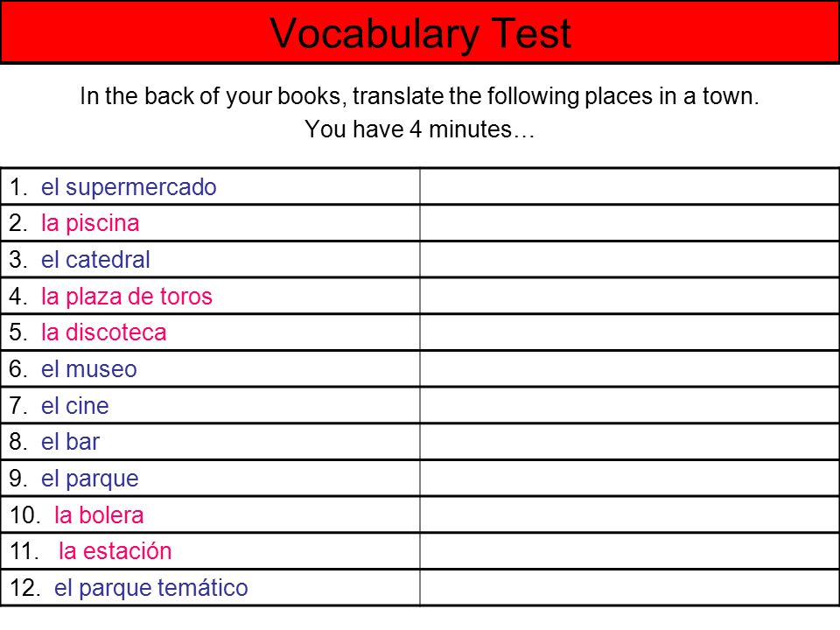Click the answer cell next to el cine
The image size is (840, 630).
coord(629,405)
